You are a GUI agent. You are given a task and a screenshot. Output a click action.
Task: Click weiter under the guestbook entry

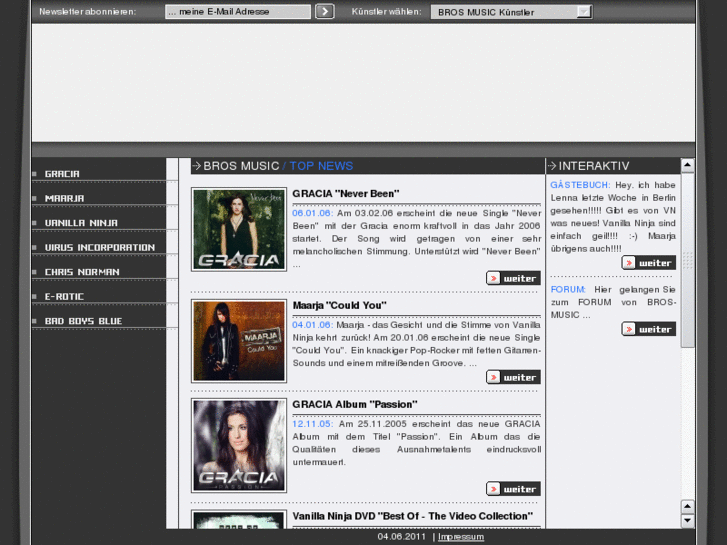pyautogui.click(x=648, y=263)
